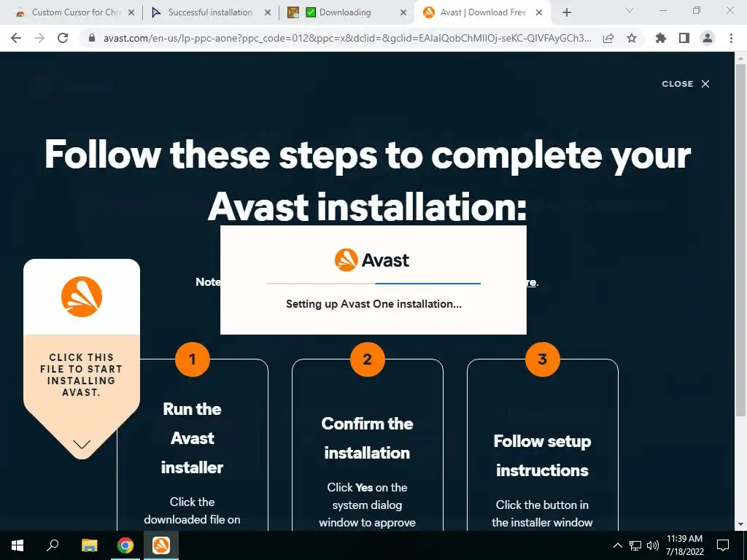Click the Chrome taskbar icon
747x560 pixels.
[x=125, y=545]
